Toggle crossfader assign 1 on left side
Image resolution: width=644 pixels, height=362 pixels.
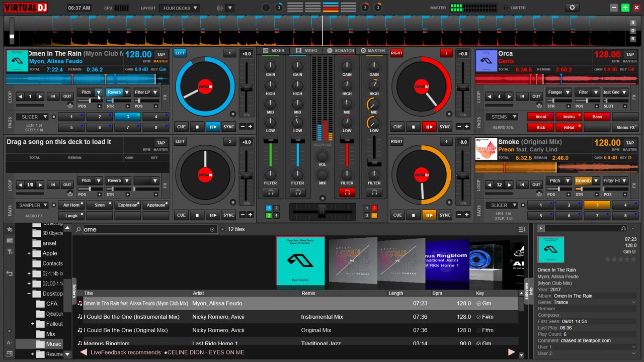pyautogui.click(x=269, y=208)
